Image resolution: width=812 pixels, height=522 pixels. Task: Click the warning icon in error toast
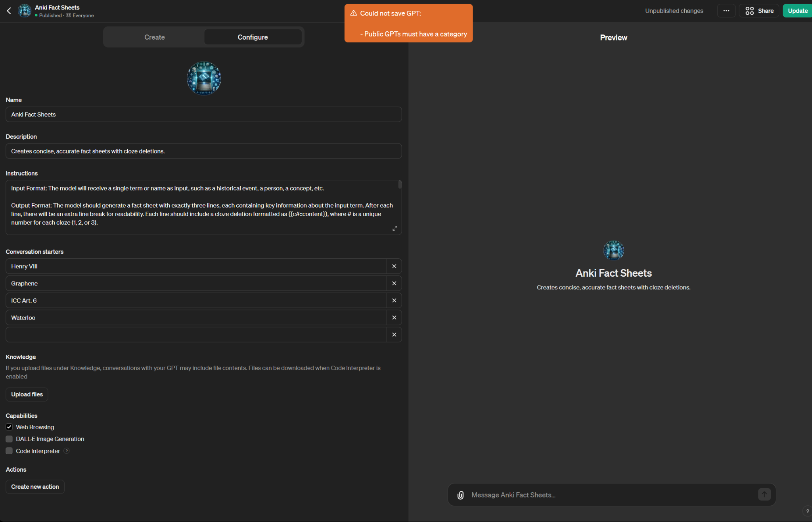pyautogui.click(x=353, y=13)
